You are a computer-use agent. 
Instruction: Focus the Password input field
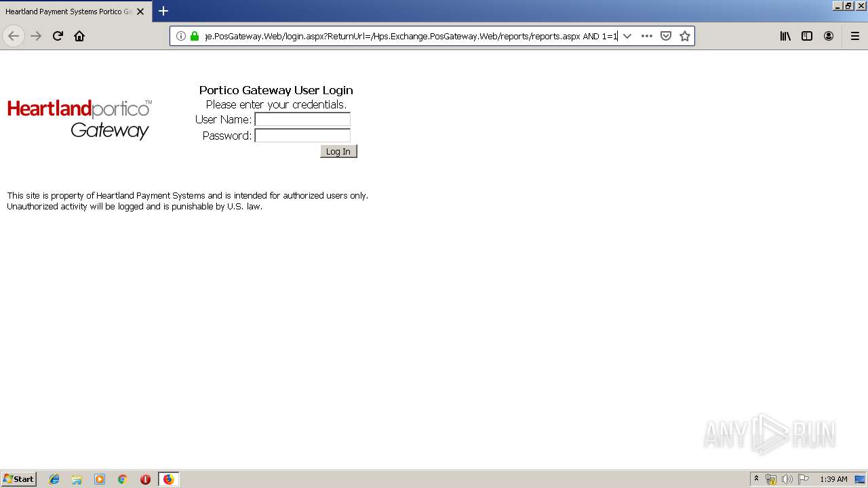coord(302,136)
